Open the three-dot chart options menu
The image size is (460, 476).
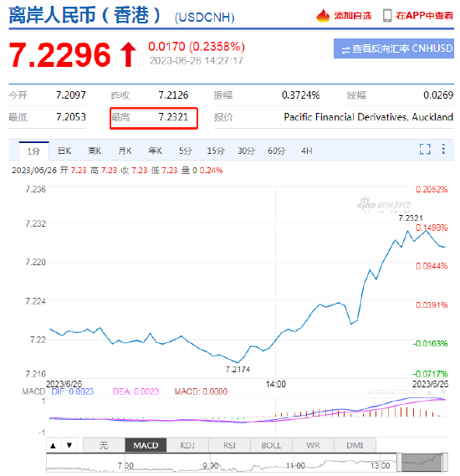[443, 149]
